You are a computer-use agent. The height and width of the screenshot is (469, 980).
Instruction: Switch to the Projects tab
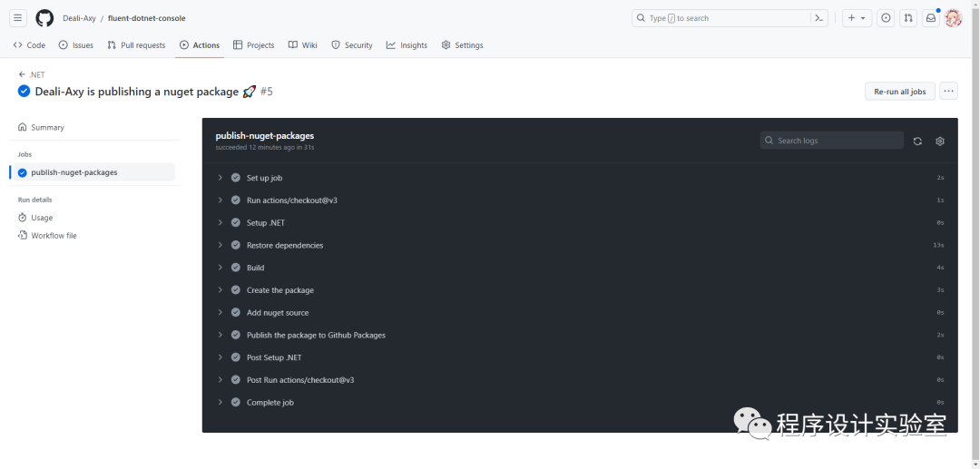point(254,45)
